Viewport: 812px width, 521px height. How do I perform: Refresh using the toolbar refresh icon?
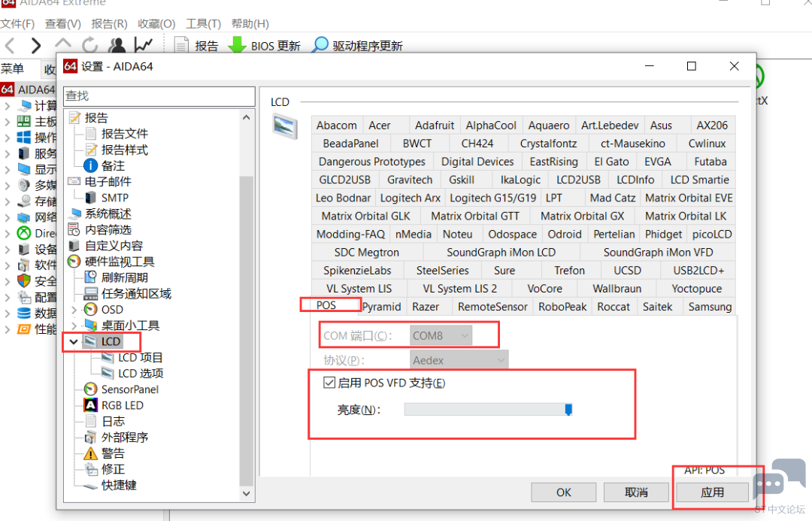tap(89, 45)
